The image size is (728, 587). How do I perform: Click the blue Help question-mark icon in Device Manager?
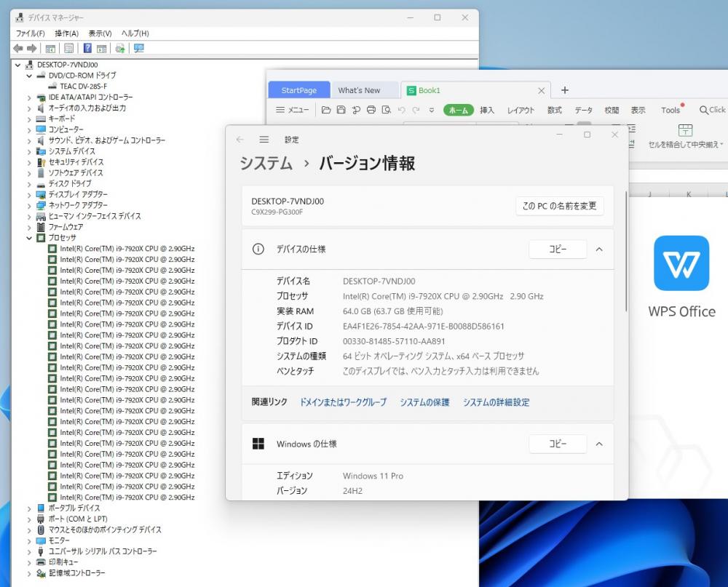pyautogui.click(x=87, y=48)
